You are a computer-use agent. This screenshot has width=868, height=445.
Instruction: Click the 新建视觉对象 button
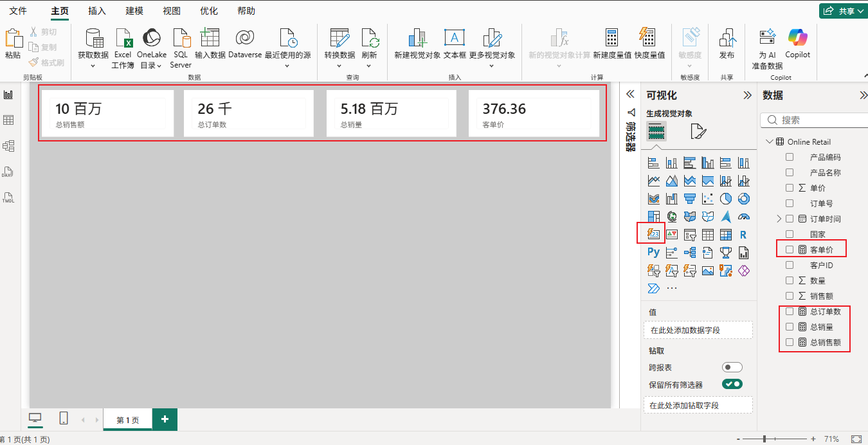pyautogui.click(x=417, y=44)
